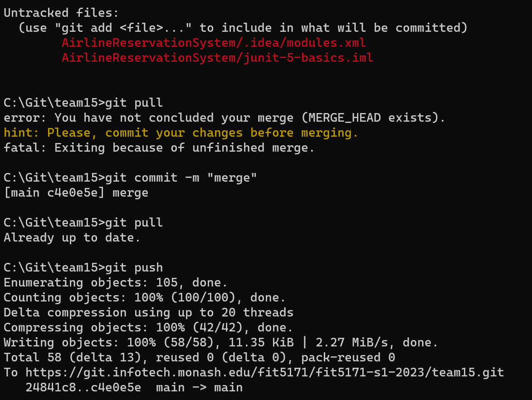Viewport: 532px width, 400px height.
Task: Click the untracked modules.xml file path
Action: (x=214, y=43)
